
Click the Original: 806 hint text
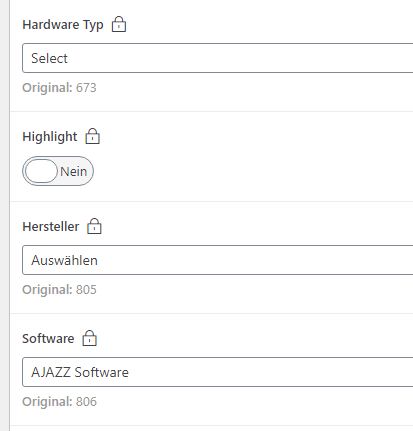59,402
